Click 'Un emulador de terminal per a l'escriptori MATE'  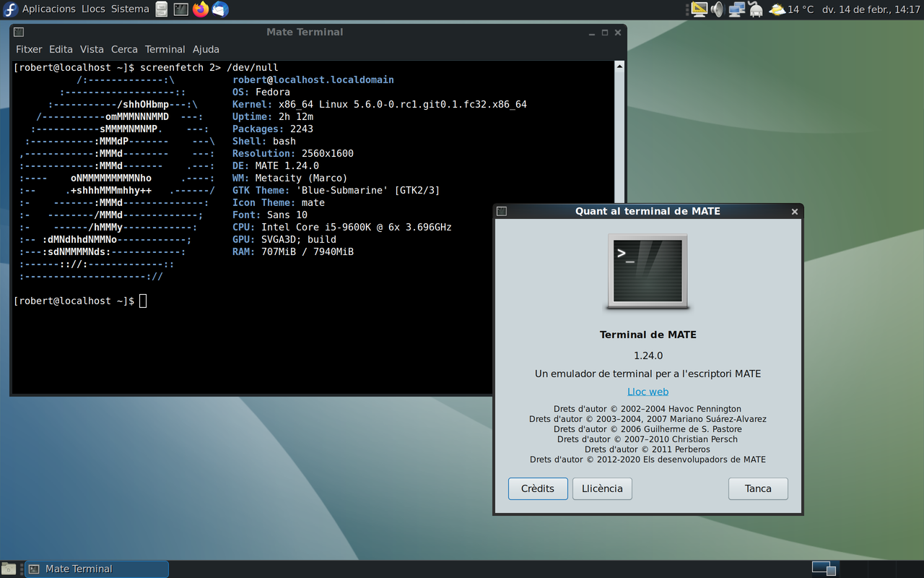click(648, 374)
